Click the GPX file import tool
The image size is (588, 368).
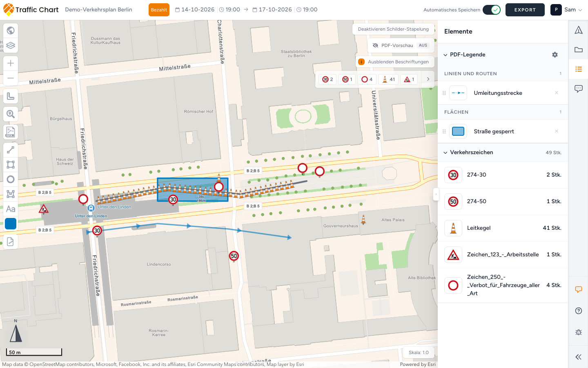11,132
